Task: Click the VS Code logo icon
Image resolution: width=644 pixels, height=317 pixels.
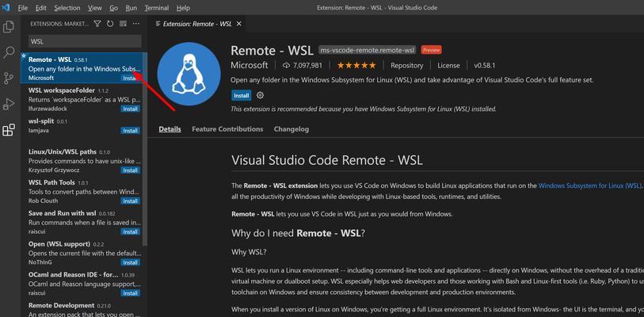Action: pos(6,7)
